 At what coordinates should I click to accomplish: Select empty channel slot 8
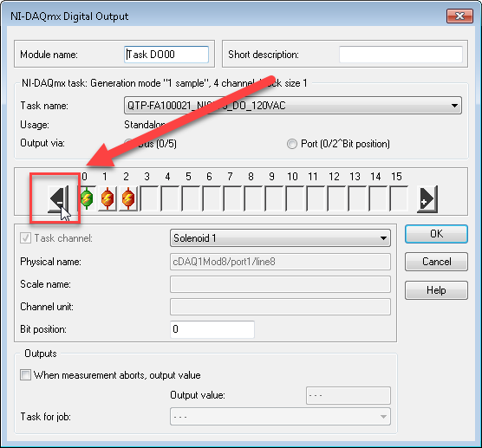click(x=253, y=198)
